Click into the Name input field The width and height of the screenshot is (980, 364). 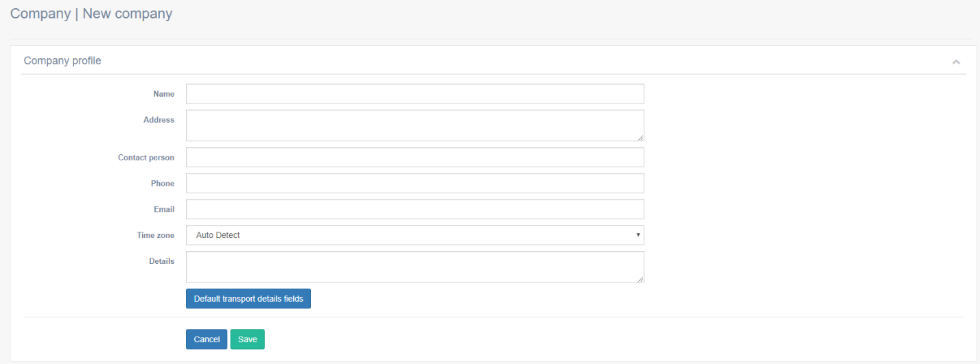(x=415, y=94)
